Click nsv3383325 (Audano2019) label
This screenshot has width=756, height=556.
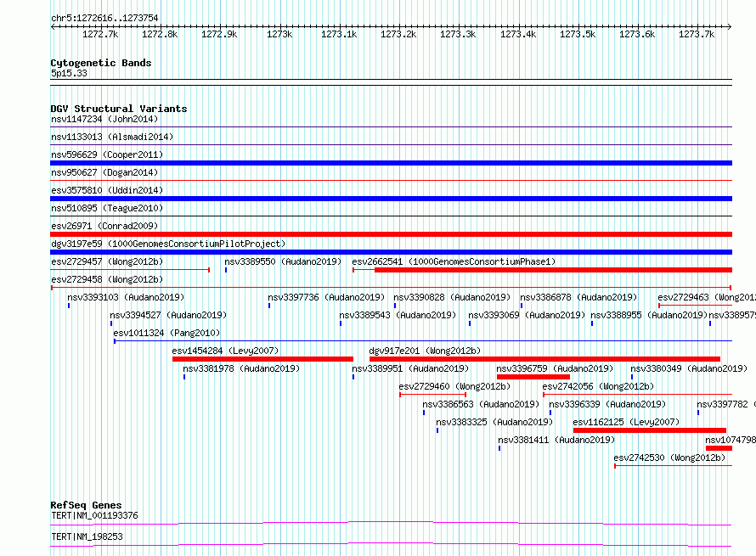pos(494,422)
